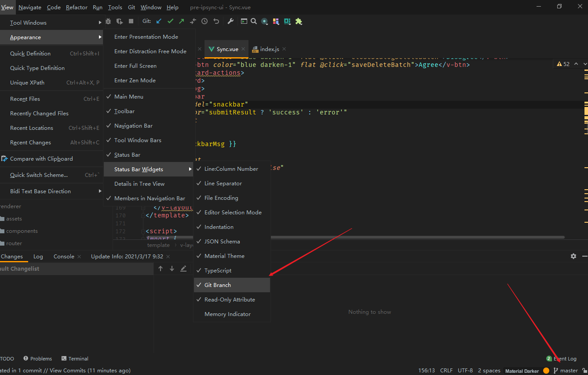
Task: Click Run Anything terminal-window icon
Action: coord(244,21)
